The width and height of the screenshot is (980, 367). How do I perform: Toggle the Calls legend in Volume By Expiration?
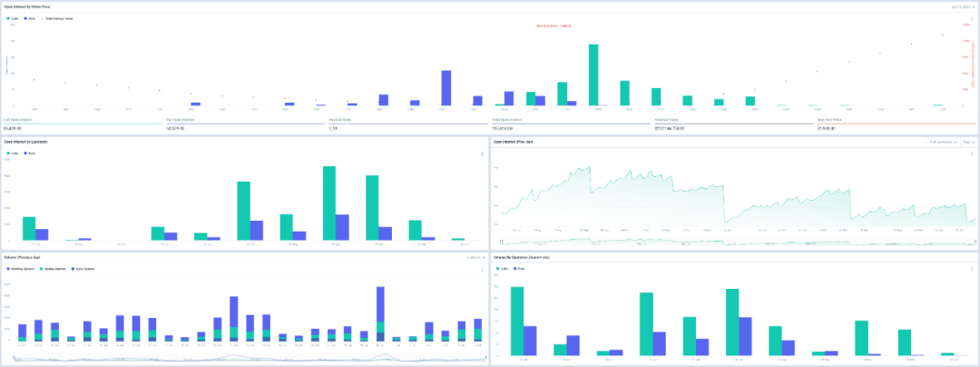click(503, 268)
